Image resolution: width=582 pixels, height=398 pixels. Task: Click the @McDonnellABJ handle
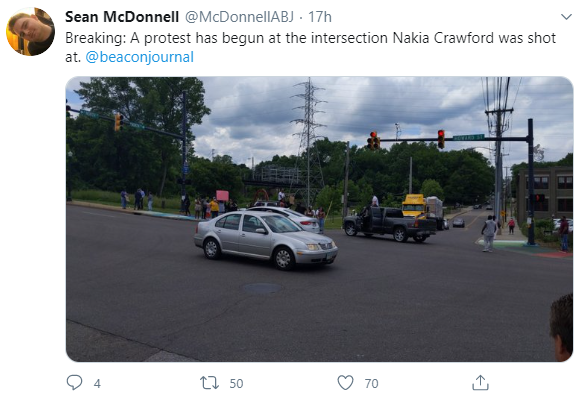tap(239, 17)
